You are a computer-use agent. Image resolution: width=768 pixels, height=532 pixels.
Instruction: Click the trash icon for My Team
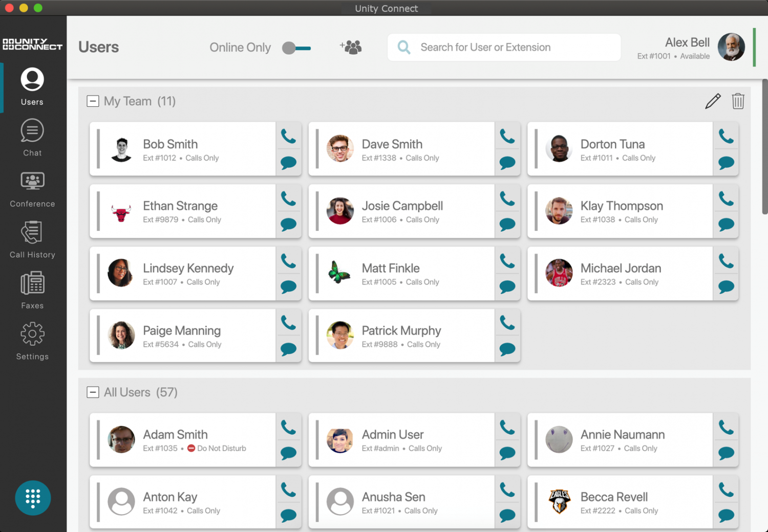[x=738, y=101]
